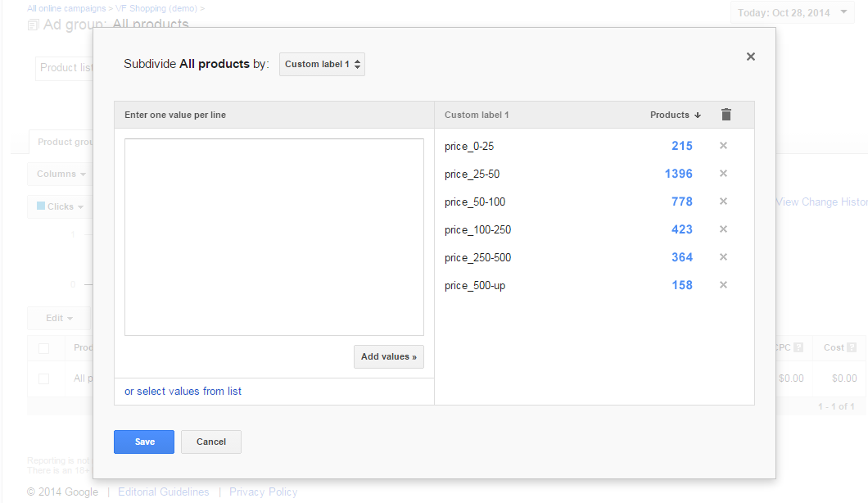Expand the Columns dropdown in background page
Image resolution: width=868 pixels, height=503 pixels.
point(61,174)
